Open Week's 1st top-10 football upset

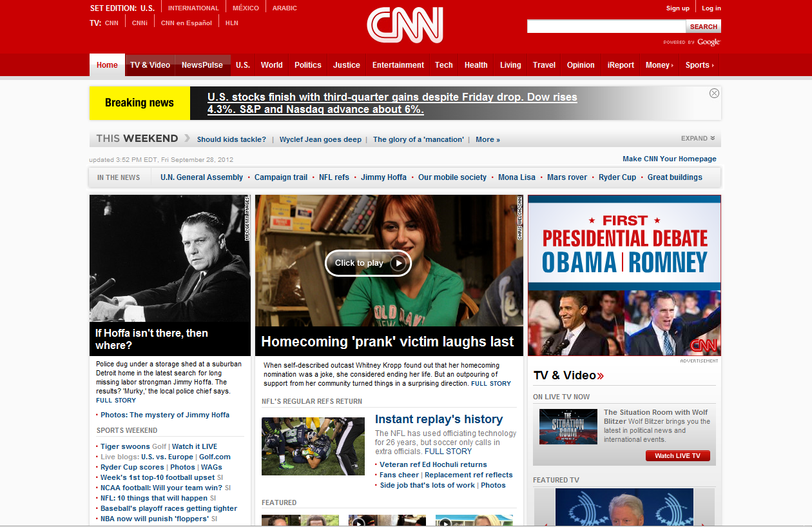tap(158, 477)
